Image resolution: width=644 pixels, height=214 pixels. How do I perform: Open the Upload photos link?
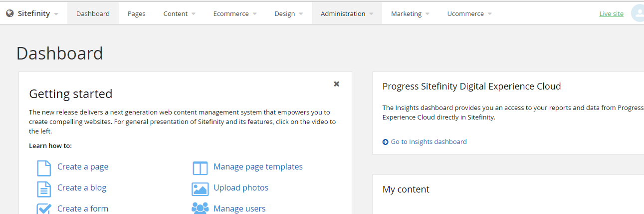coord(241,188)
